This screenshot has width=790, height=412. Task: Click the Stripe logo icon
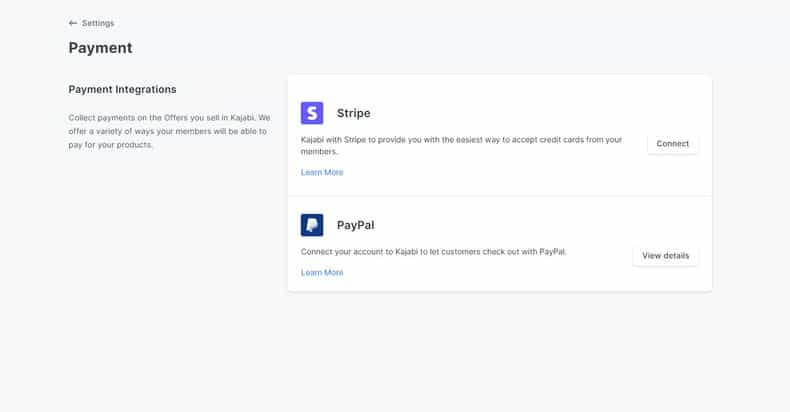312,113
